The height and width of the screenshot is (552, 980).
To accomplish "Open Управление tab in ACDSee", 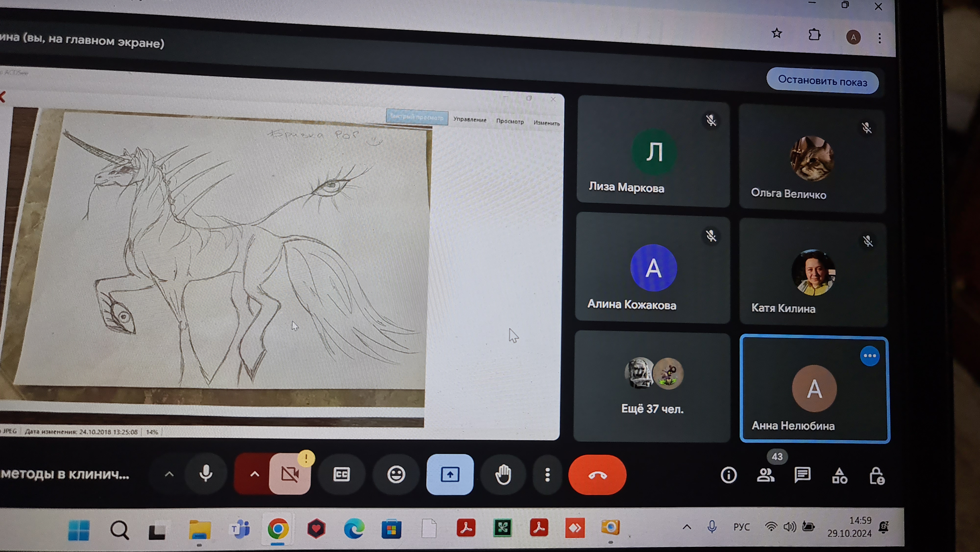I will [x=469, y=120].
